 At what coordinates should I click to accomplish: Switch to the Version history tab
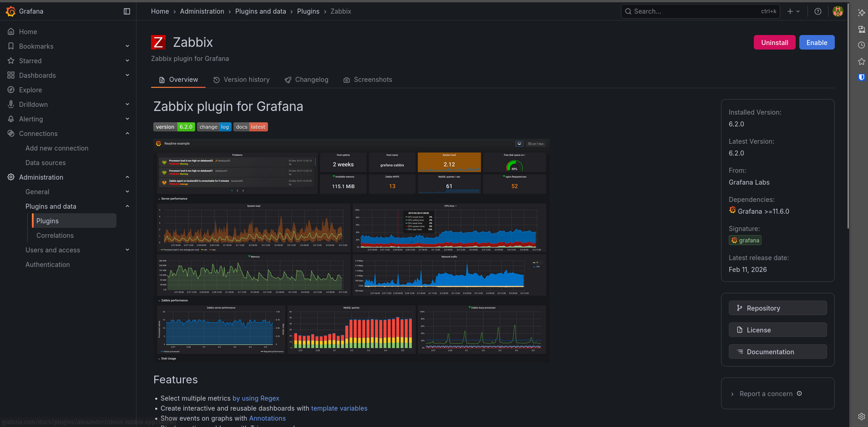(241, 80)
